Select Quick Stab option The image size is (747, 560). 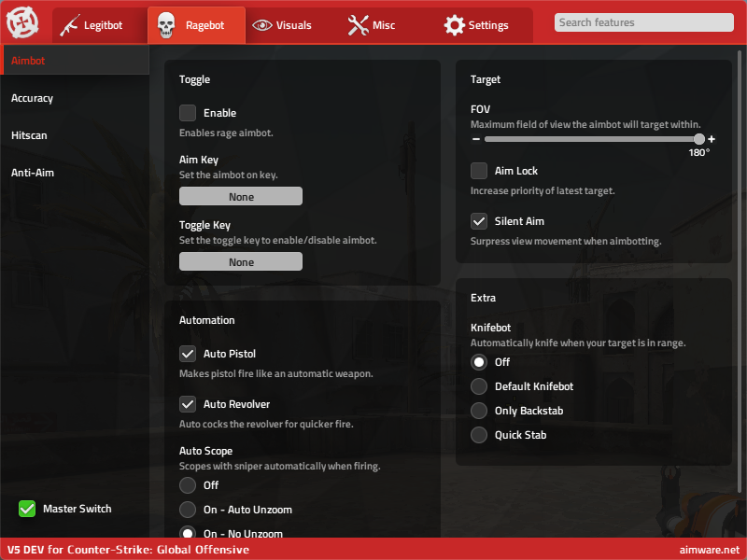pos(479,435)
